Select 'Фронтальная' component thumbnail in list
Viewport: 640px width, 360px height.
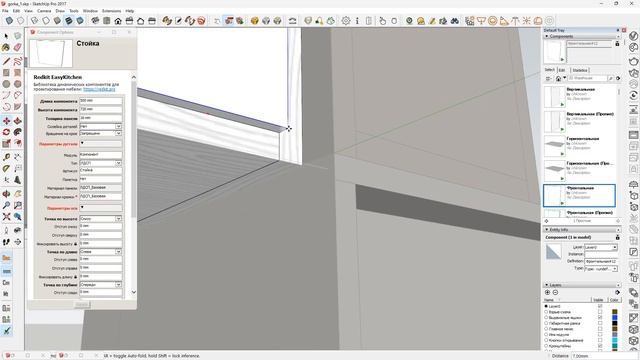tap(554, 196)
